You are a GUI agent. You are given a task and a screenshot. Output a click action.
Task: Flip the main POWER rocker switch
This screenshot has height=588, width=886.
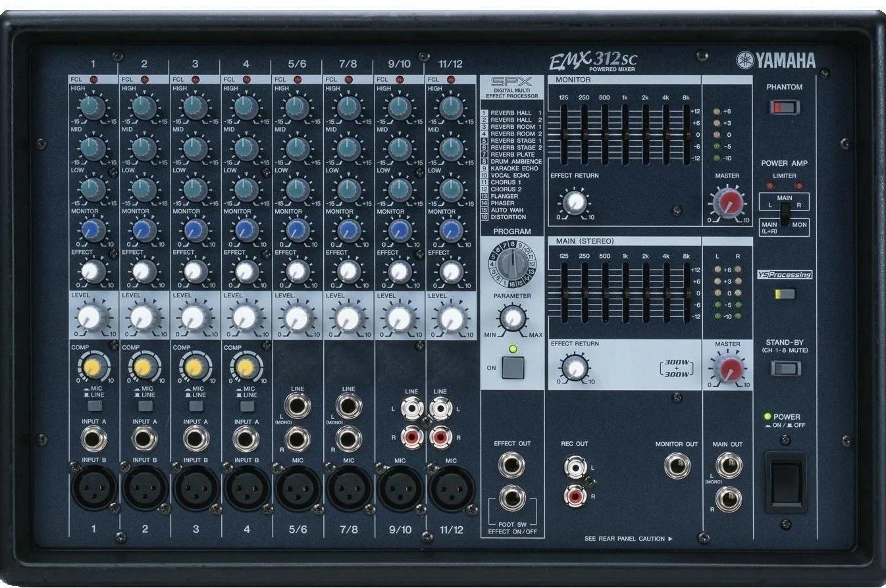[785, 481]
